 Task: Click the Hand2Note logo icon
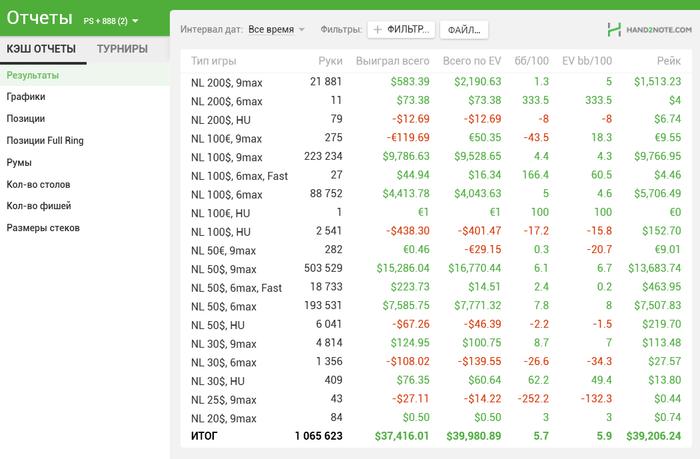[614, 30]
